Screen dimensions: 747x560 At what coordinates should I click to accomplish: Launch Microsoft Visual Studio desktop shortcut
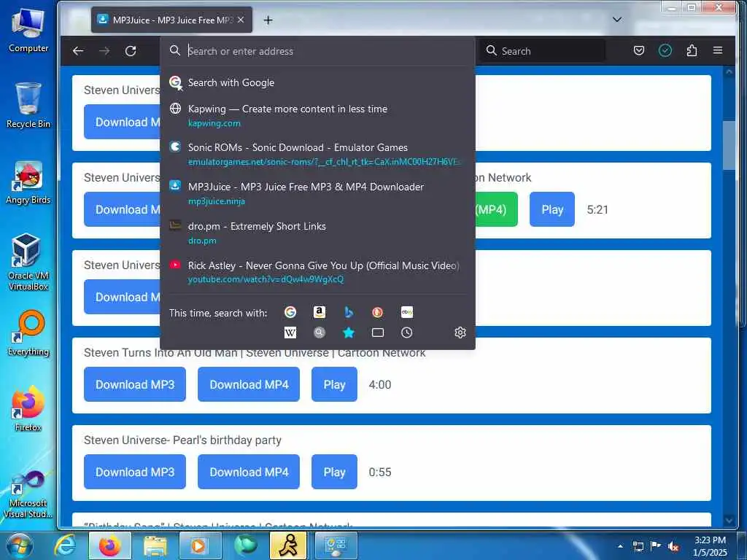[x=28, y=494]
